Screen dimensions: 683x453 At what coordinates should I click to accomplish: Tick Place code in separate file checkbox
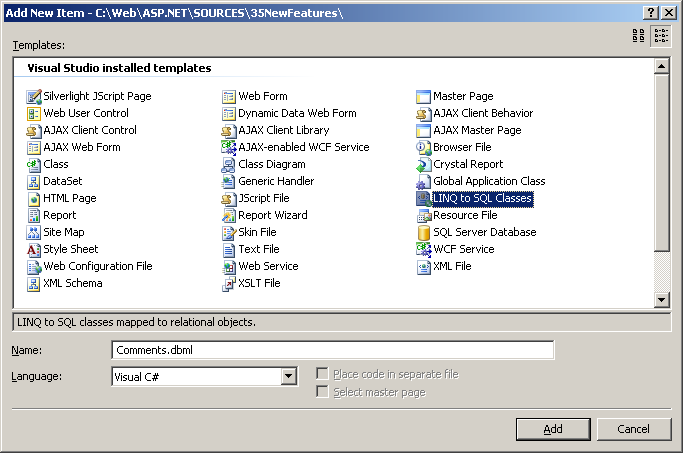pyautogui.click(x=322, y=374)
